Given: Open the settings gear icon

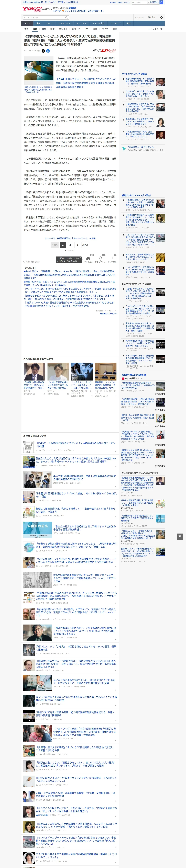Looking at the screenshot, I should click(161, 17).
